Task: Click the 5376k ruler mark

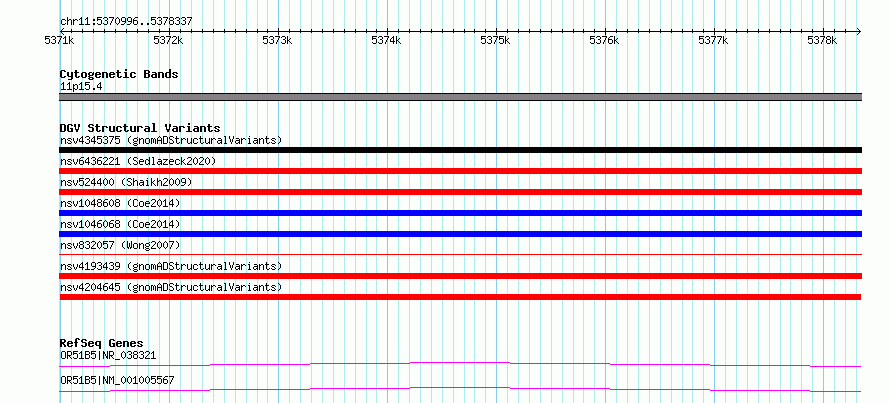Action: [x=605, y=41]
